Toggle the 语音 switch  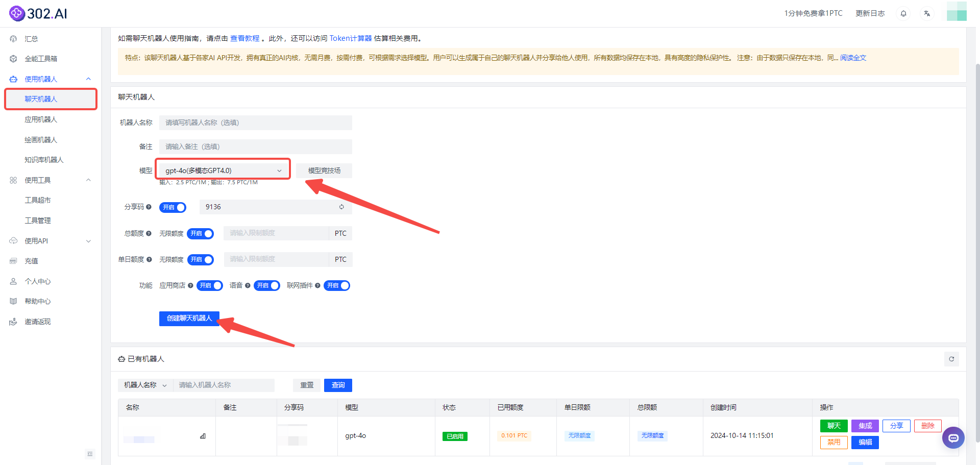[266, 285]
